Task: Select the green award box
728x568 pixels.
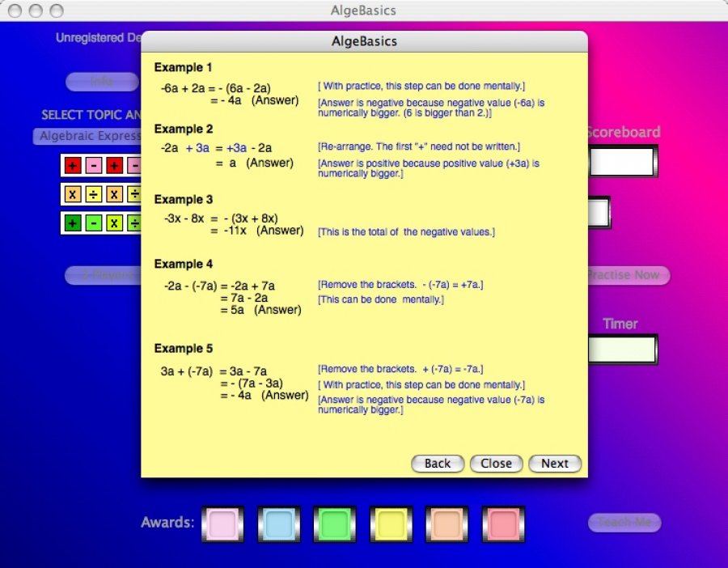Action: (x=335, y=523)
